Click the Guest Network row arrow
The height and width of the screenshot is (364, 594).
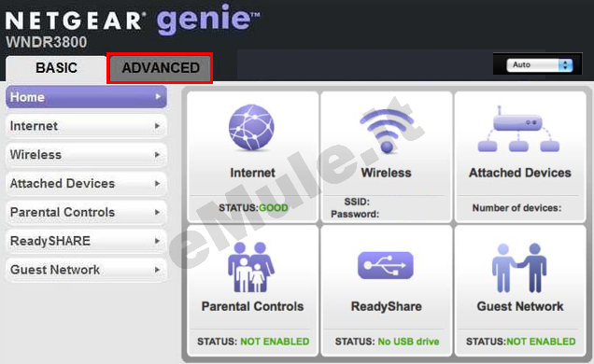tap(158, 270)
